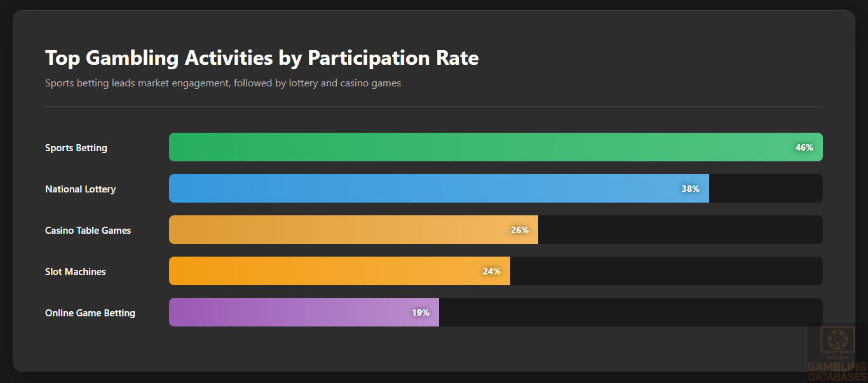Click the Casino Table Games label
This screenshot has height=383, width=868.
point(88,231)
